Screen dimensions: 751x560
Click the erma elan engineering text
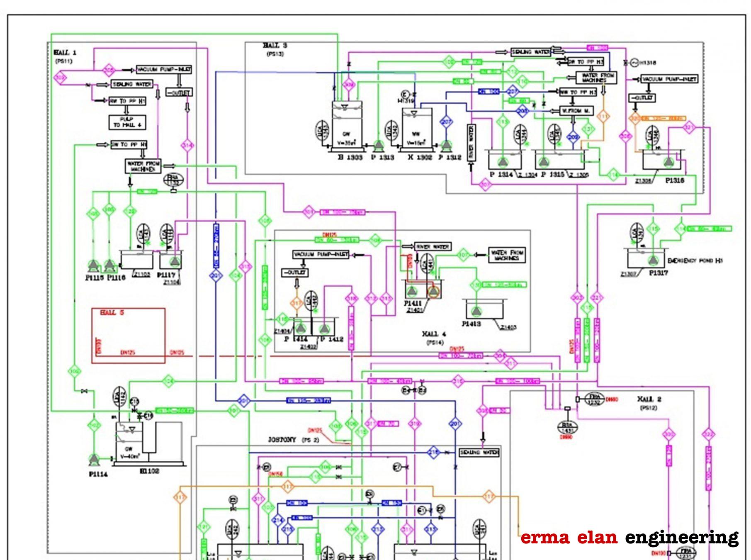pos(629,537)
